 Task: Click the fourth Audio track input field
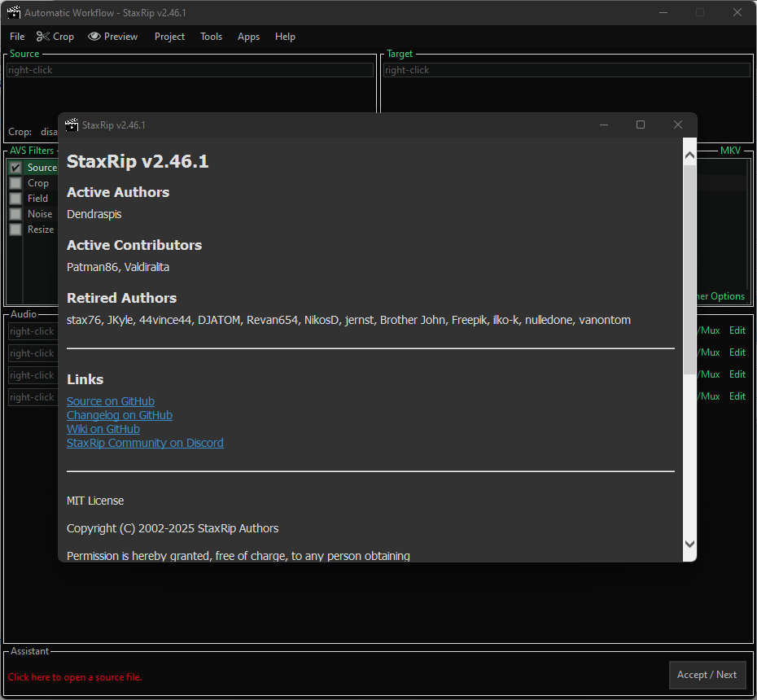pyautogui.click(x=33, y=397)
